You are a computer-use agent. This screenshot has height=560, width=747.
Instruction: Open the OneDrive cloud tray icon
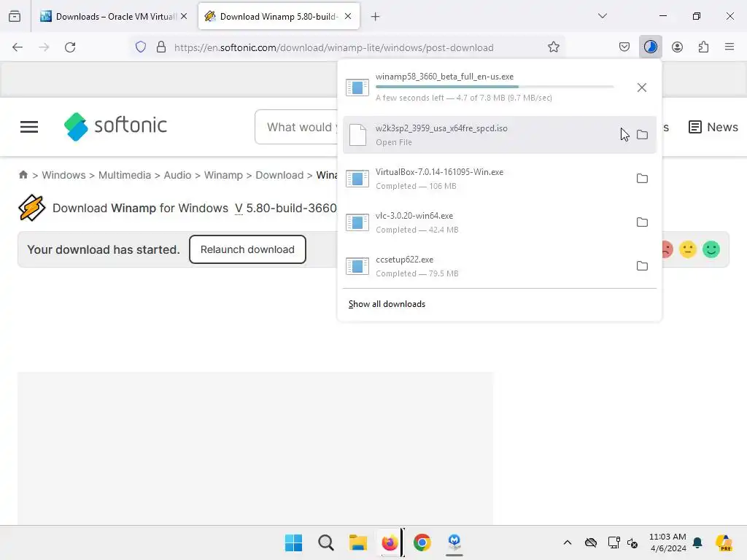(591, 542)
